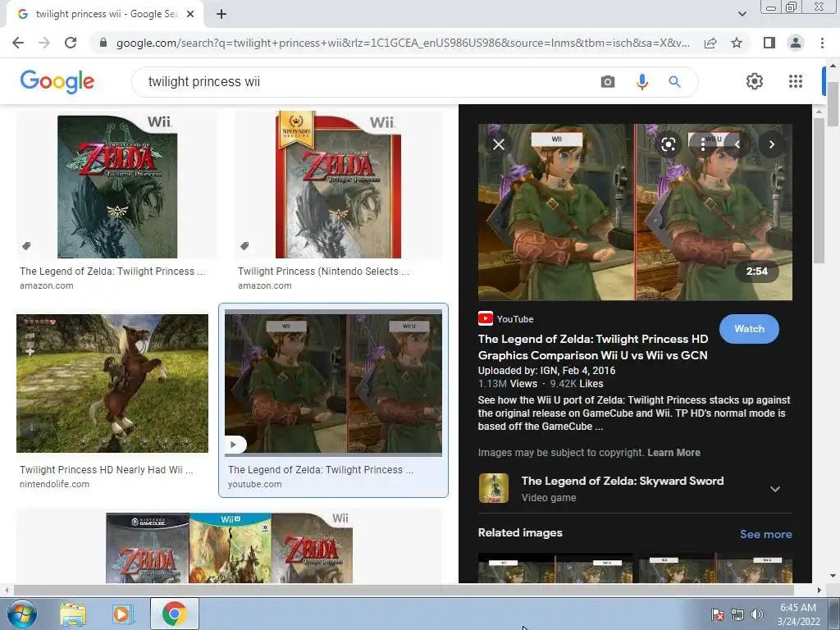Click play badge on youtube result
This screenshot has height=630, width=840.
[x=234, y=444]
